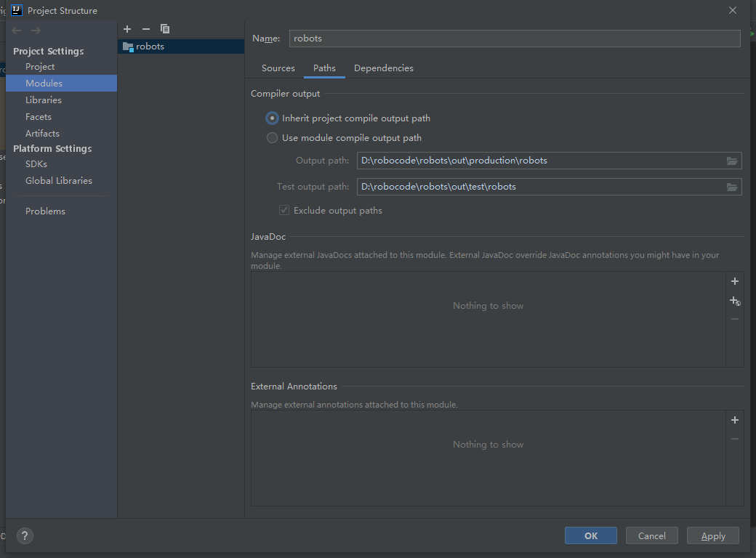This screenshot has height=558, width=756.
Task: Browse folder for Output path
Action: pyautogui.click(x=732, y=161)
